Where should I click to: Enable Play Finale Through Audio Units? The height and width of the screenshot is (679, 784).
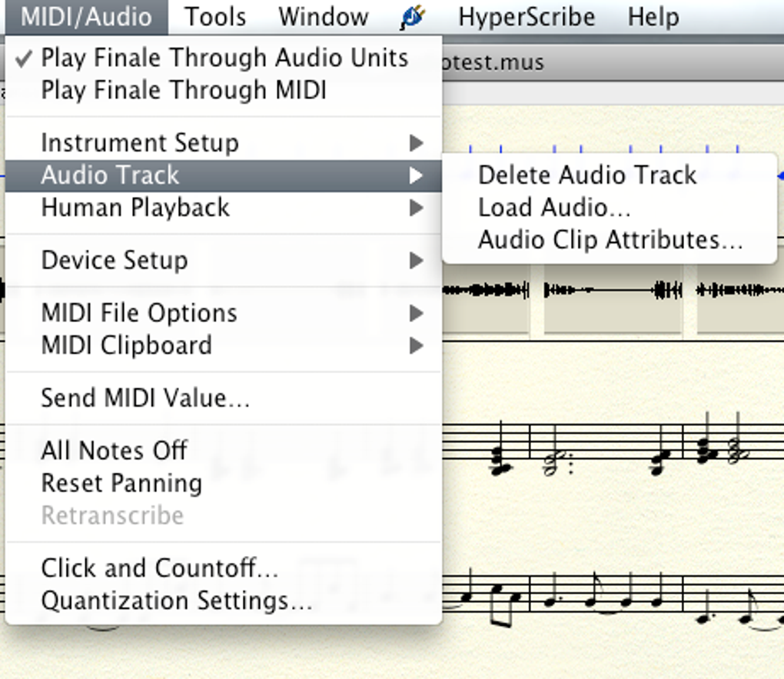coord(224,58)
